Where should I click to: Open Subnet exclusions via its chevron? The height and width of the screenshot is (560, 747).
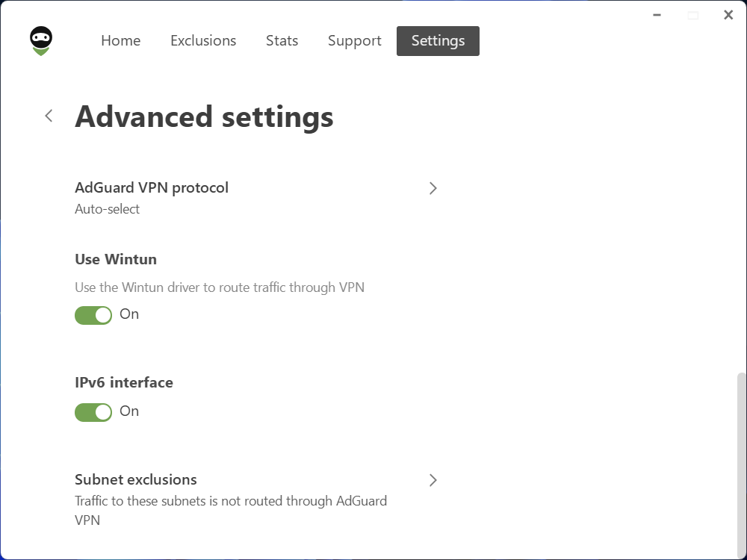433,480
